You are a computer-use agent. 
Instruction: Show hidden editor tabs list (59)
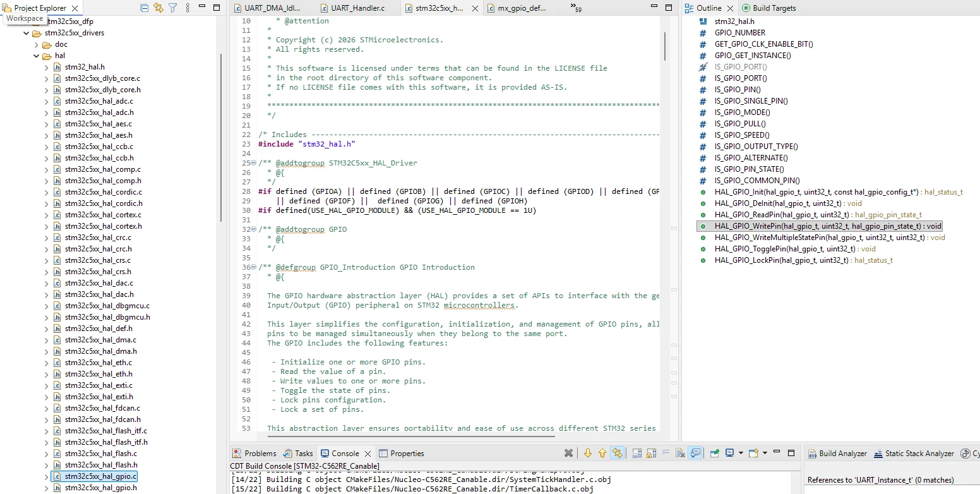tap(576, 8)
